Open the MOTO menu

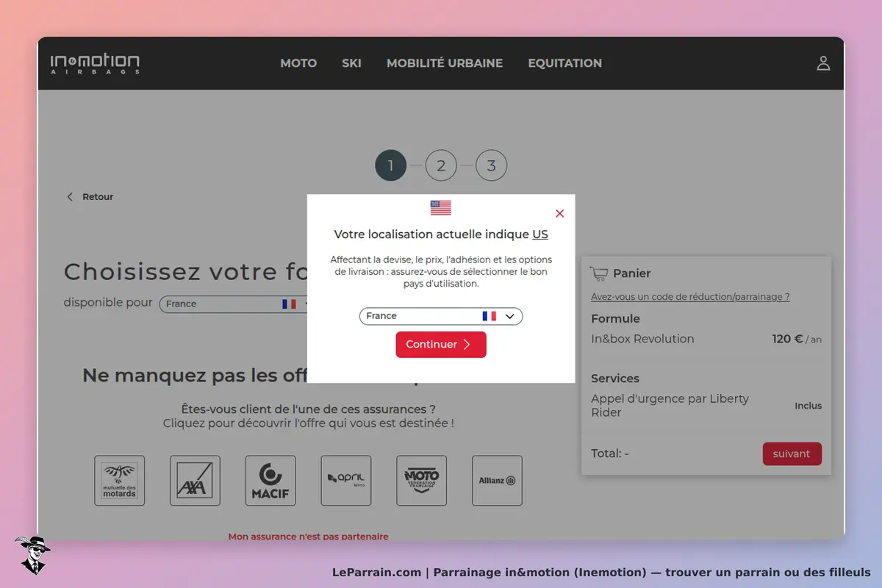point(298,63)
